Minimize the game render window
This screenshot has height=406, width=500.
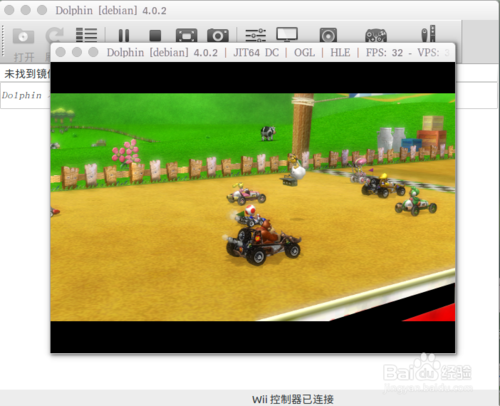coord(77,52)
